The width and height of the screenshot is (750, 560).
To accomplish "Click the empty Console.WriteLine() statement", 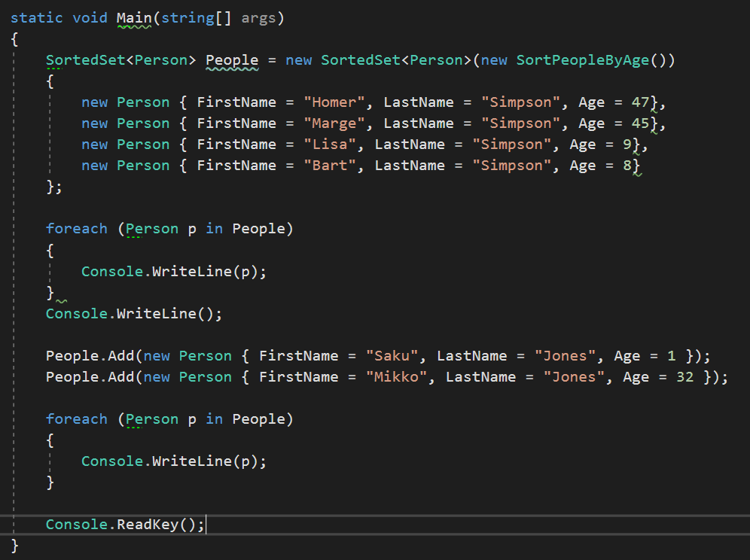I will [x=134, y=313].
